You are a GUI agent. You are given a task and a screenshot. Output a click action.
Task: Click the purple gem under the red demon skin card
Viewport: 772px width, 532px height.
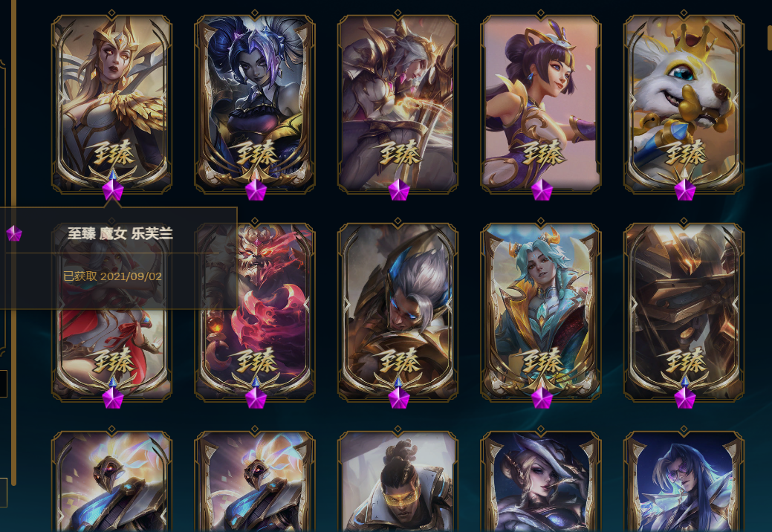coord(256,398)
